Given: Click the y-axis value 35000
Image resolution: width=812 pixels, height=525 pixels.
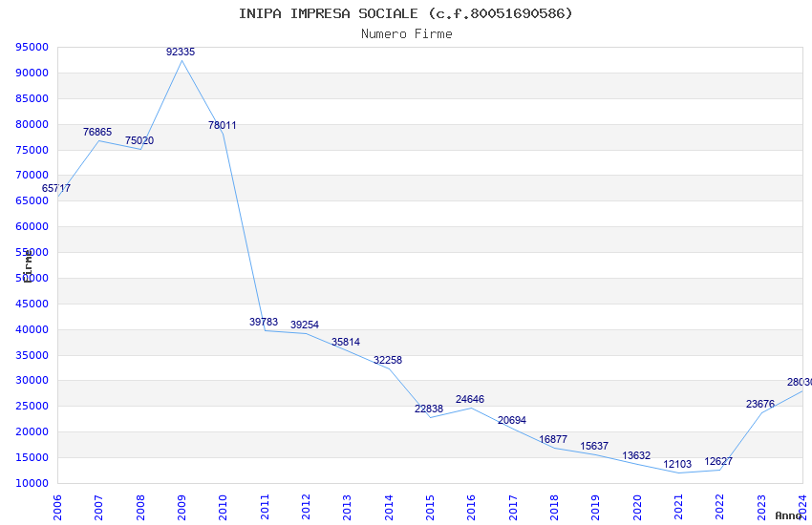Looking at the screenshot, I should [x=32, y=355].
